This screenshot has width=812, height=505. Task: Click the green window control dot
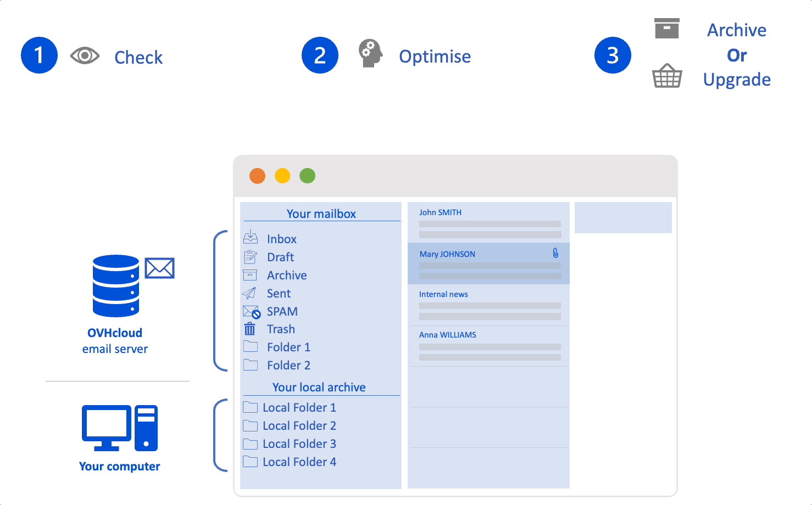(x=307, y=176)
